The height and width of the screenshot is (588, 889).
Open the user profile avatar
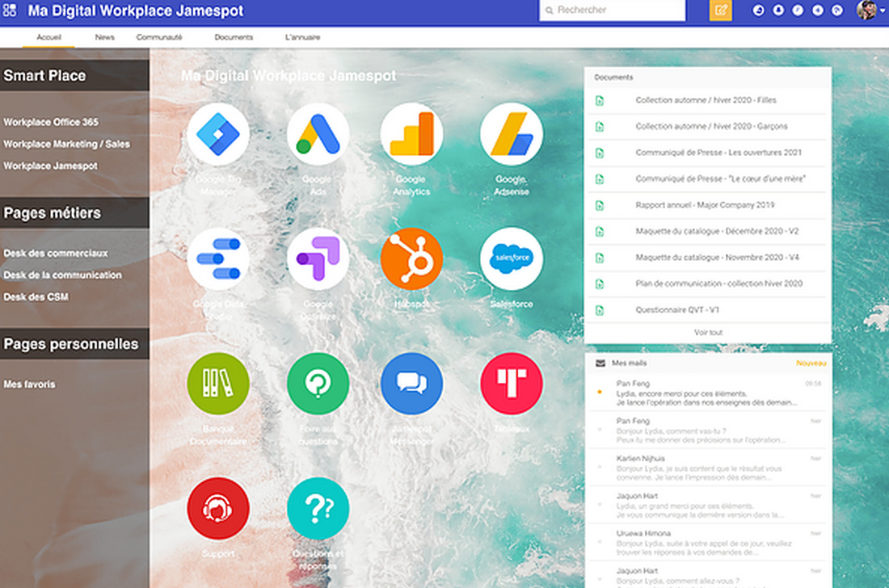[866, 10]
